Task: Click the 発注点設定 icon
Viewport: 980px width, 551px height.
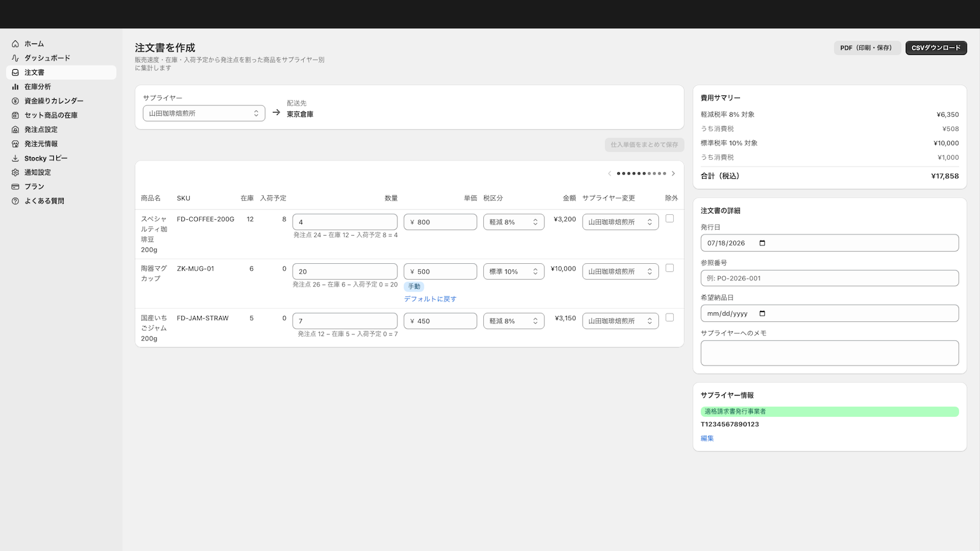Action: [15, 130]
